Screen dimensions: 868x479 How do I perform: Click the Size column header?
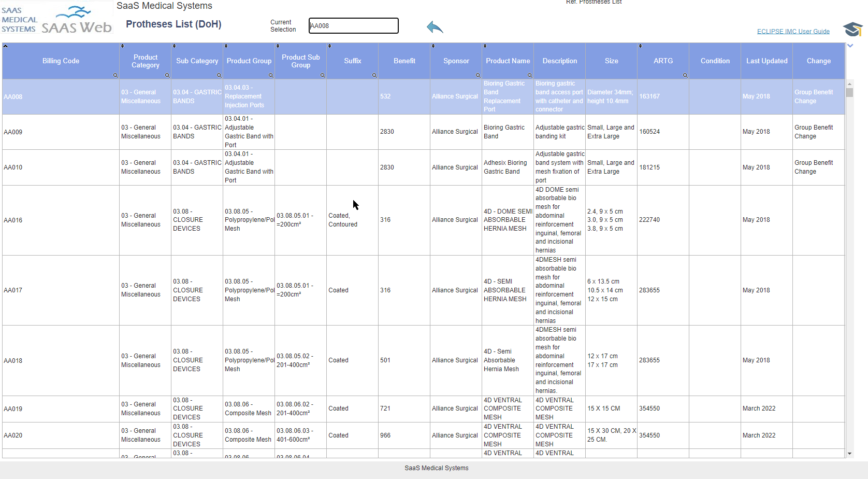click(x=611, y=61)
